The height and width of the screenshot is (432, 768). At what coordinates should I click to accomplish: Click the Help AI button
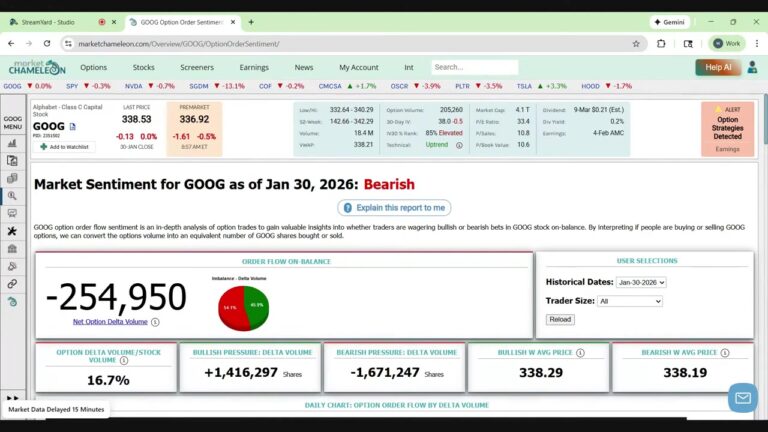[718, 68]
